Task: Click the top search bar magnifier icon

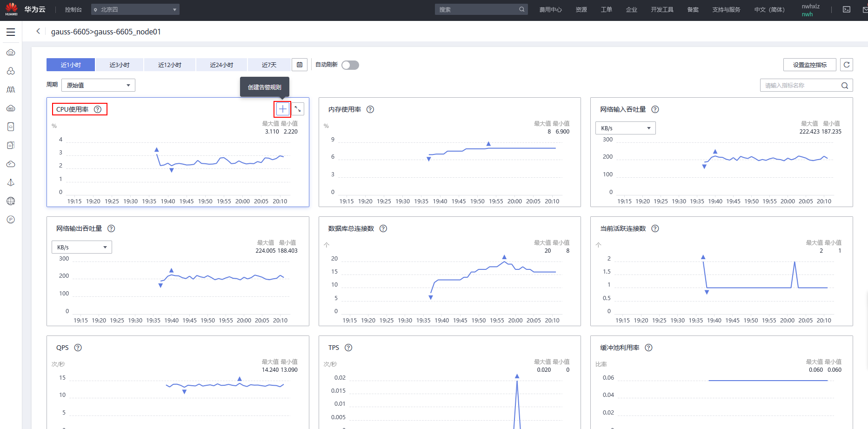Action: point(522,9)
